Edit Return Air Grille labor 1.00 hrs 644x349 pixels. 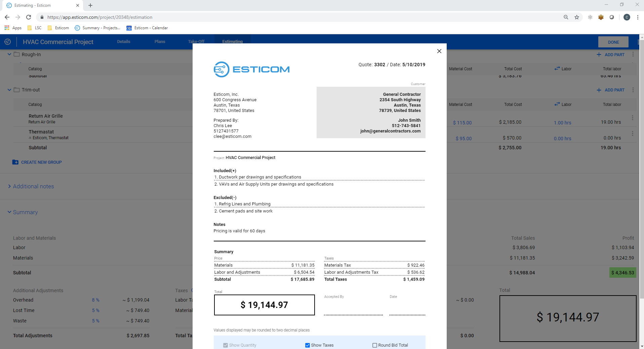point(562,123)
